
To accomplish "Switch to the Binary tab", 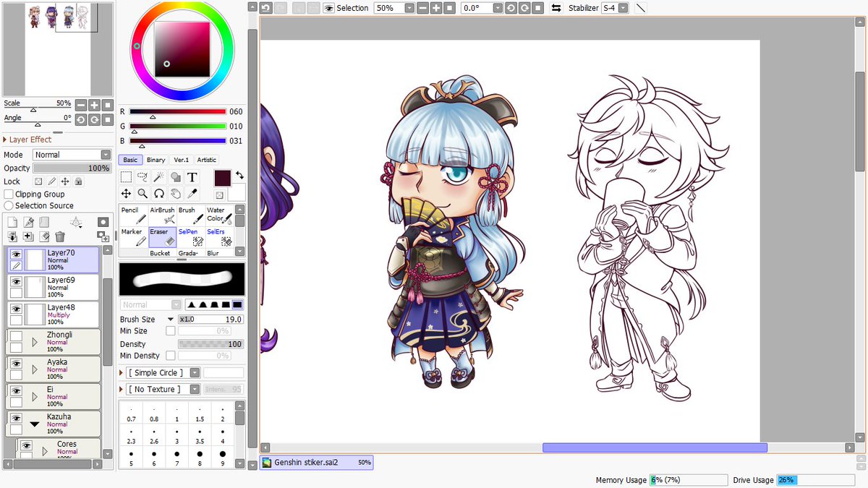I will point(156,160).
